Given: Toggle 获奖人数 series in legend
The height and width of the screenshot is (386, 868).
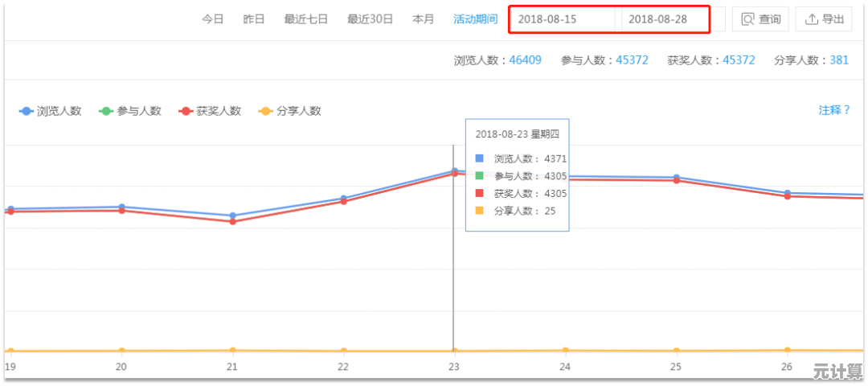Looking at the screenshot, I should [x=210, y=111].
